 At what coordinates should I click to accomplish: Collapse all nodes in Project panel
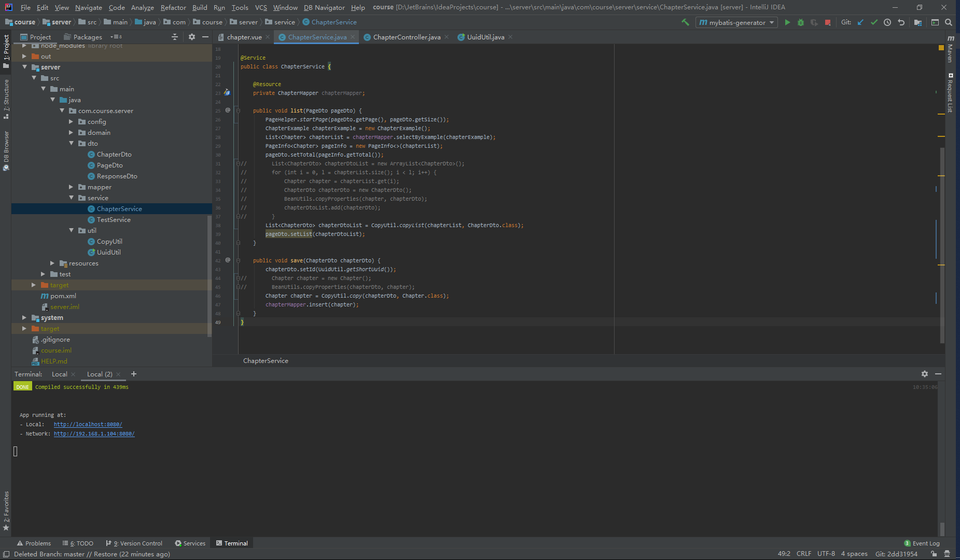point(175,37)
